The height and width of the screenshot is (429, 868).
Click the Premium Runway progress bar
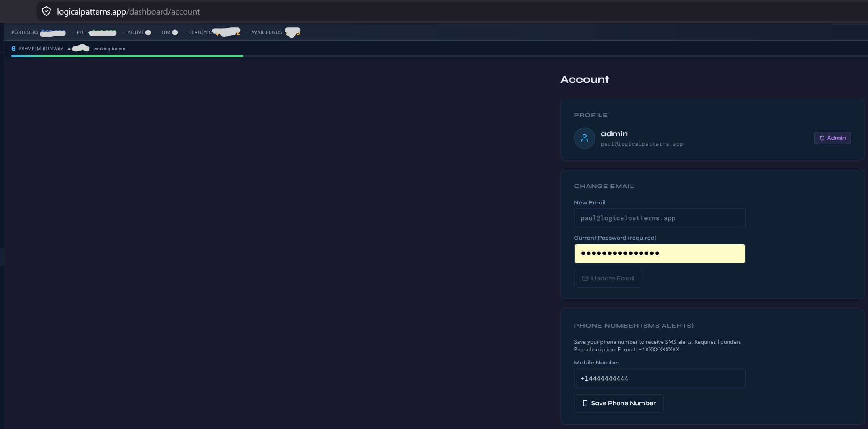(x=440, y=56)
